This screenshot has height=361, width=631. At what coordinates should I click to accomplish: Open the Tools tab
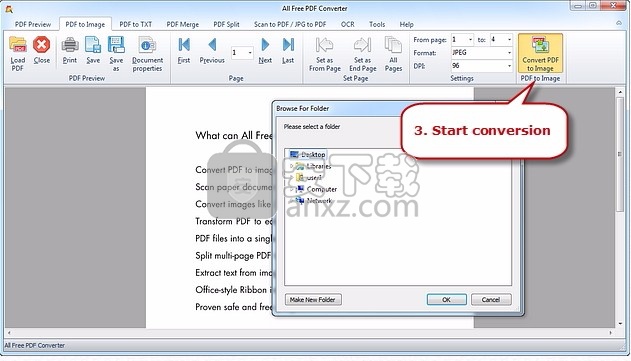coord(377,24)
